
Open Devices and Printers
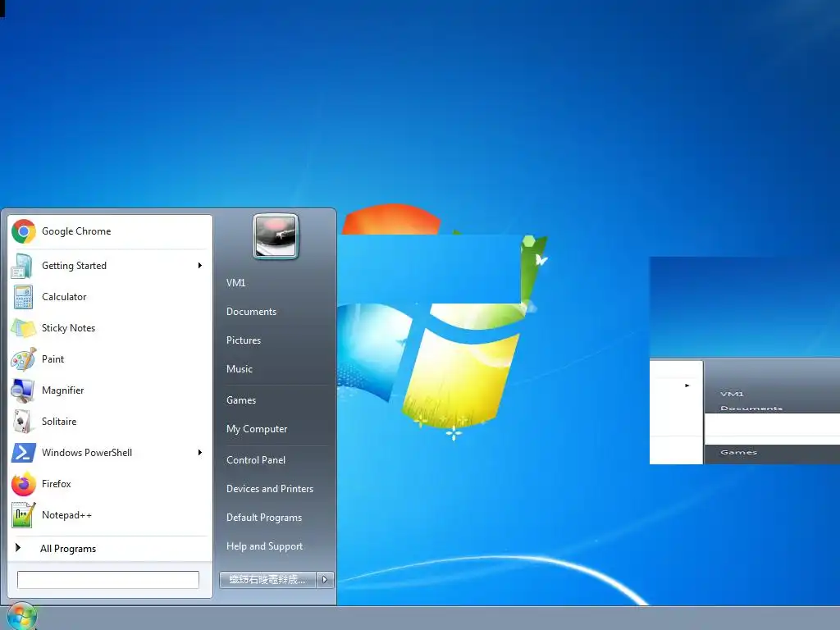pyautogui.click(x=269, y=489)
